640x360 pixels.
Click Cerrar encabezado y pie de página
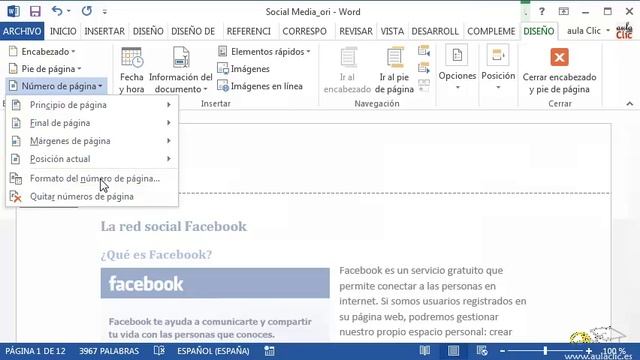pos(560,70)
